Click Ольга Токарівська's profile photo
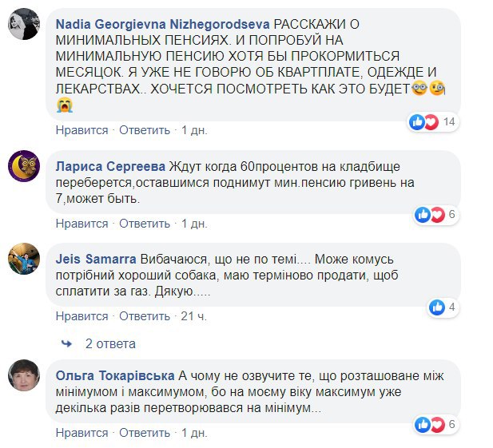This screenshot has height=448, width=493. tap(24, 375)
